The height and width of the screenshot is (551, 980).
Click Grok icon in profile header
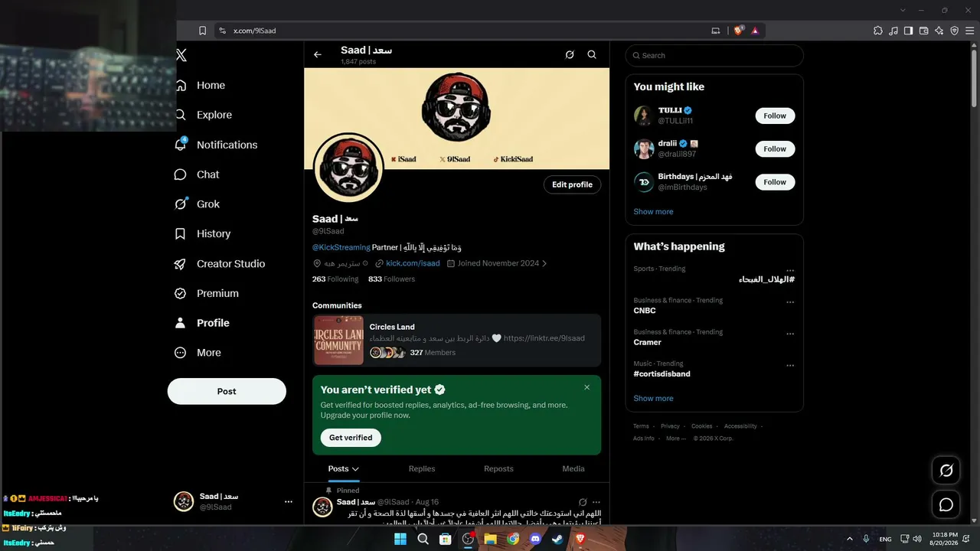[x=570, y=55]
